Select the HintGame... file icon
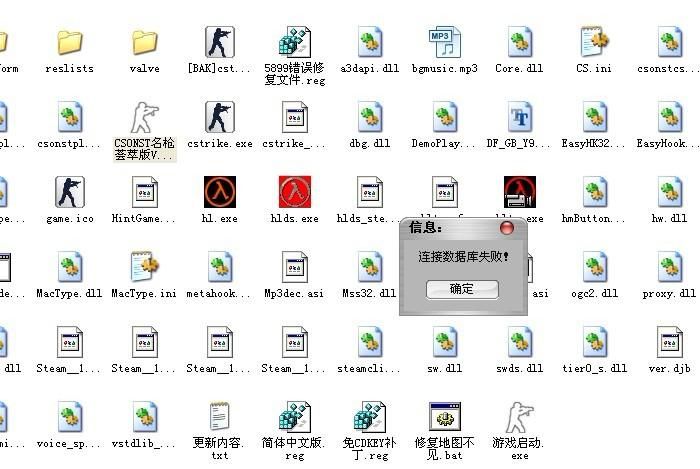The height and width of the screenshot is (469, 700). (145, 192)
